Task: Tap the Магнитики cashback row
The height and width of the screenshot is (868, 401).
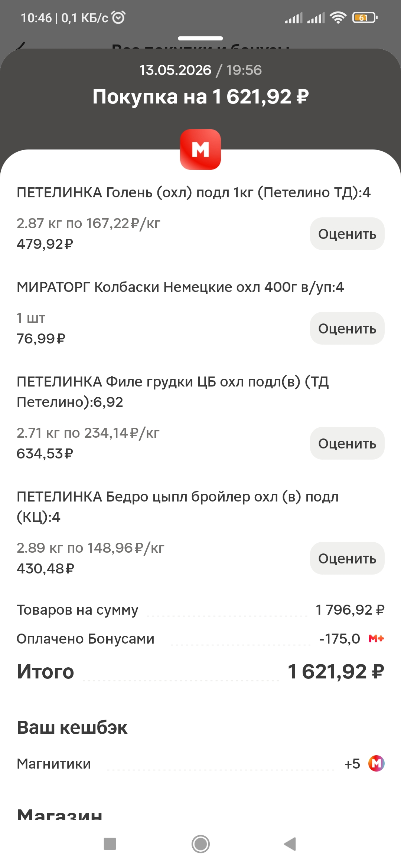Action: pyautogui.click(x=200, y=764)
